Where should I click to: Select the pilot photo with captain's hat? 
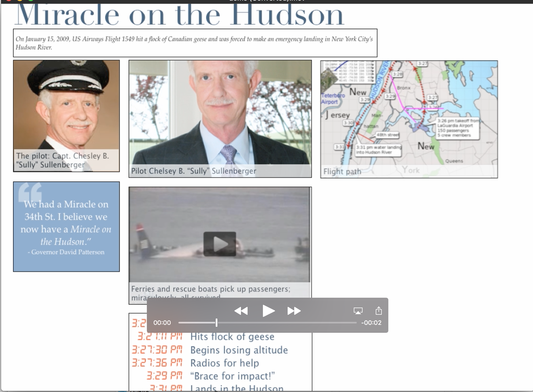(x=66, y=116)
